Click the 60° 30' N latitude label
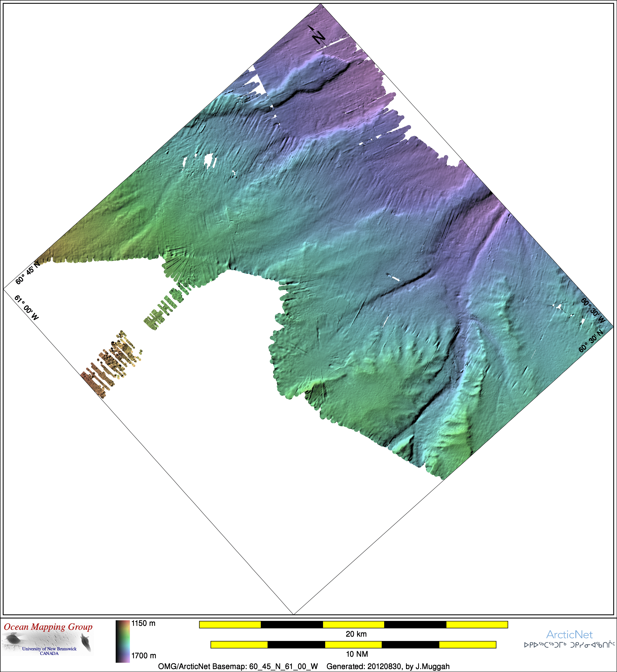This screenshot has width=617, height=672. (591, 341)
